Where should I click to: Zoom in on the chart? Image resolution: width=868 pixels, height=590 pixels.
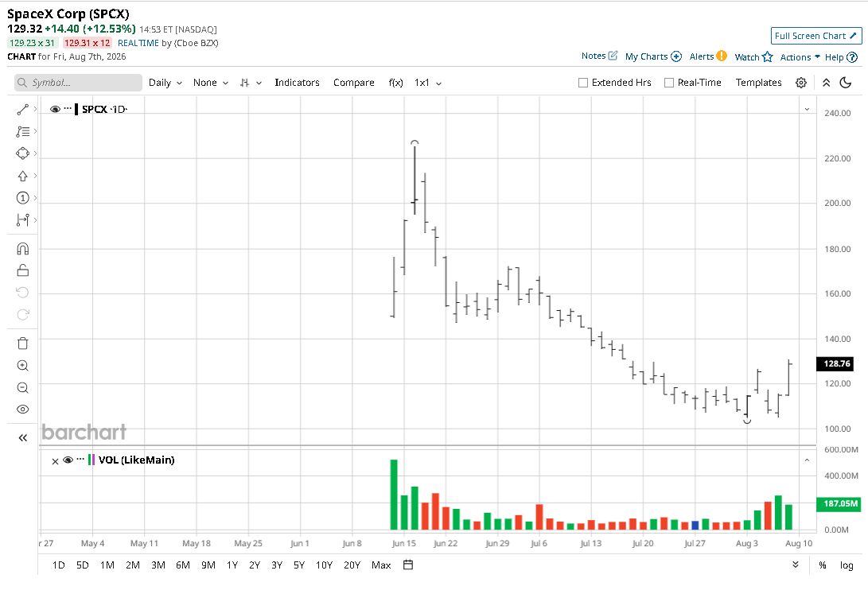(23, 365)
